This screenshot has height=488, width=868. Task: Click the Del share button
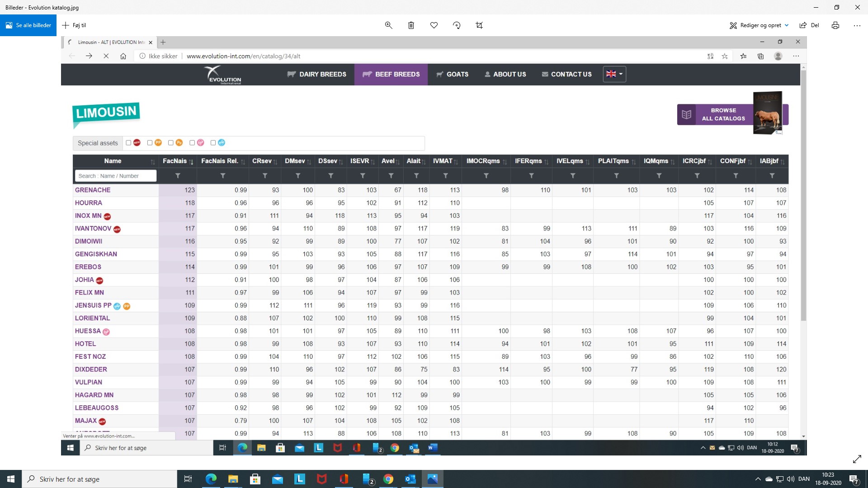click(809, 25)
